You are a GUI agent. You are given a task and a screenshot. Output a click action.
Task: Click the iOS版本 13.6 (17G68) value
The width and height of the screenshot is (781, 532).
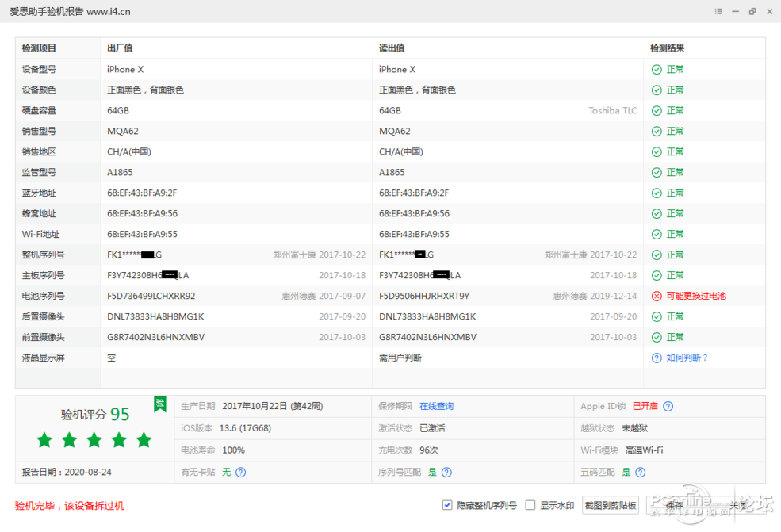click(245, 428)
